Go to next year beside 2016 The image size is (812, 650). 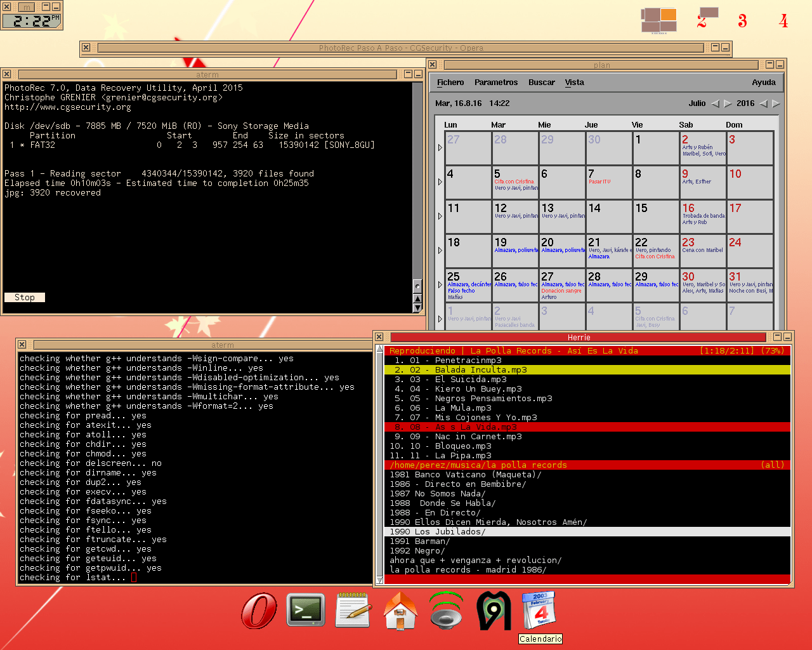coord(776,103)
